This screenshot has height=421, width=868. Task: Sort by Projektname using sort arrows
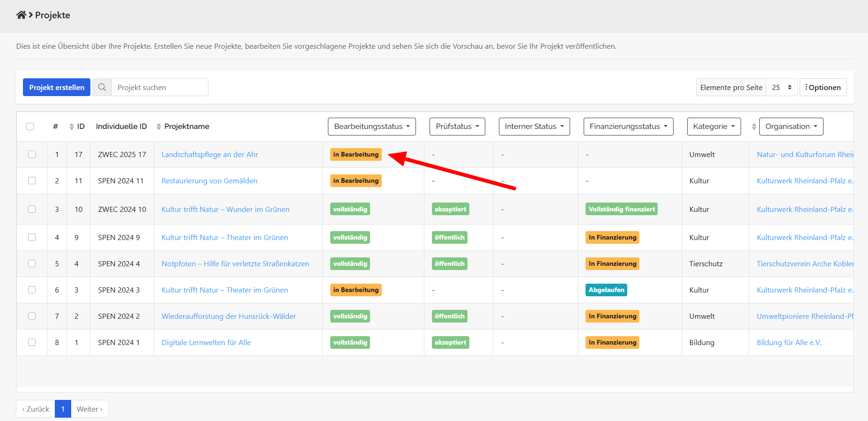coord(159,127)
